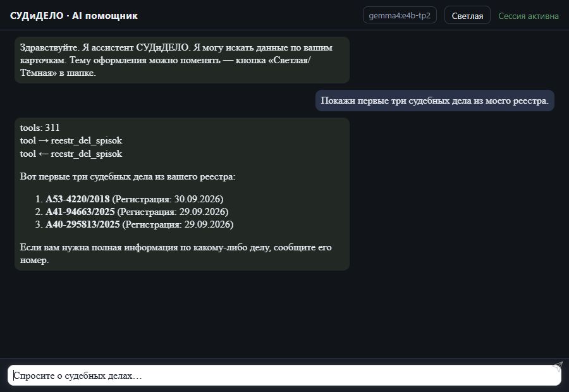Click the returned tool ← reestr_del_spisok result line

coord(71,154)
